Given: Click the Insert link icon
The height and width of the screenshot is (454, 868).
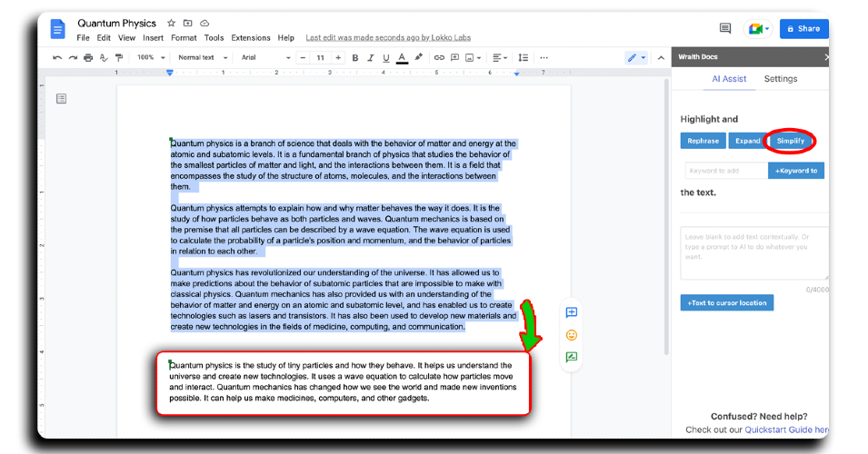Looking at the screenshot, I should point(439,57).
